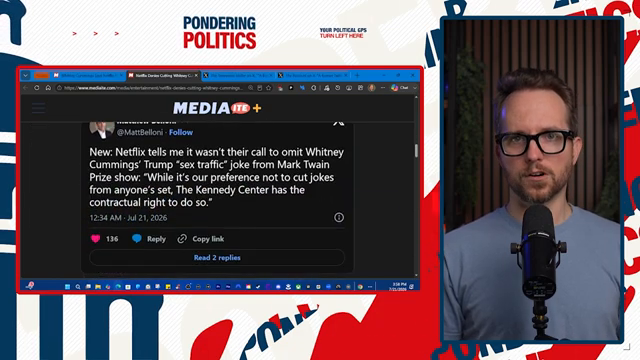Open Windows taskbar search
Image resolution: width=640 pixels, height=360 pixels.
tap(78, 287)
